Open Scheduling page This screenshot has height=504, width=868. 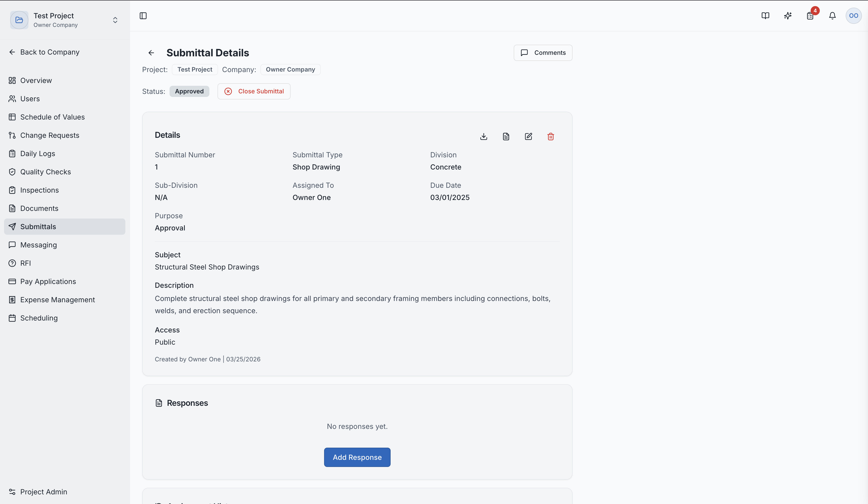pos(65,318)
